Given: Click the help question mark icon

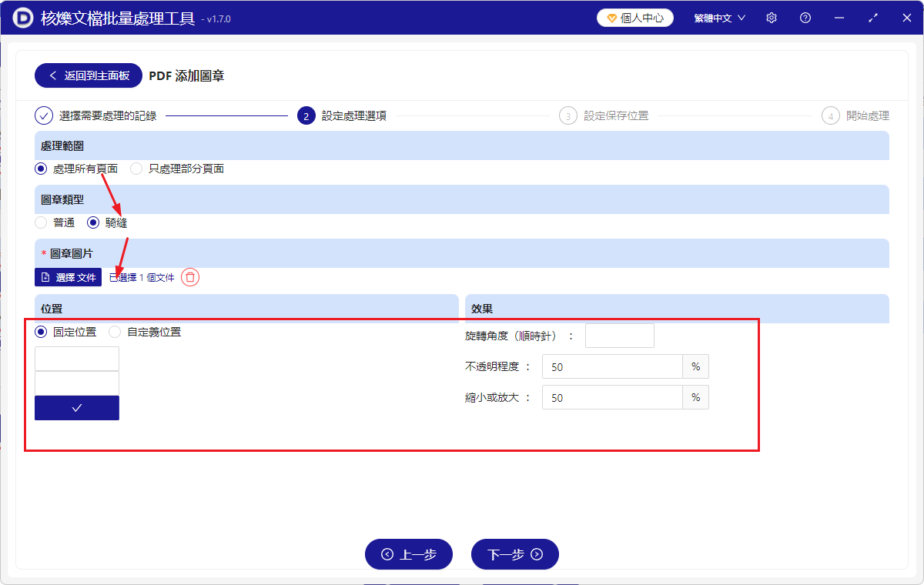Looking at the screenshot, I should pos(805,17).
